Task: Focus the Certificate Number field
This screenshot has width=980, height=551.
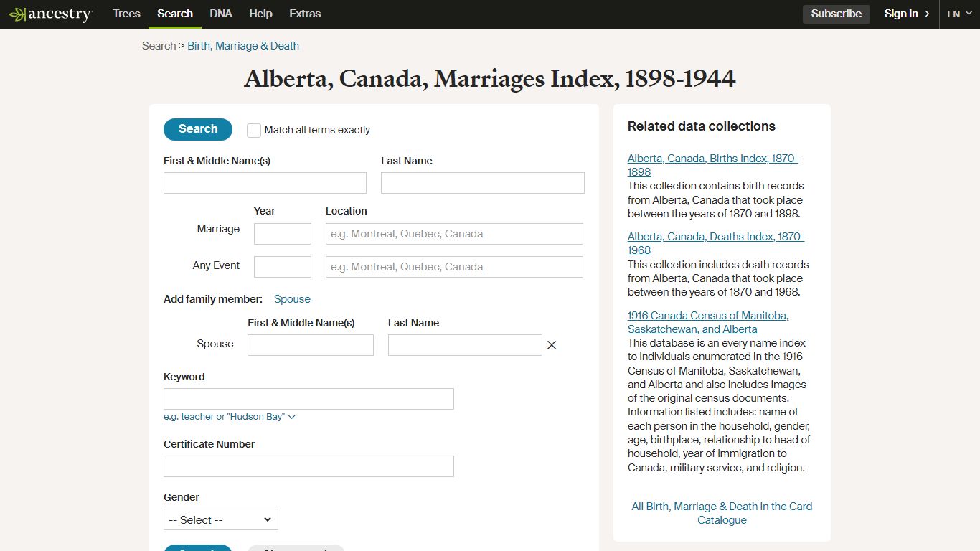Action: [308, 466]
